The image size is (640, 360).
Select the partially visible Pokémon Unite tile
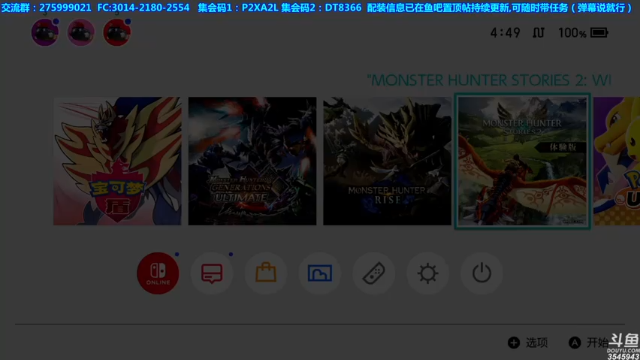[617, 161]
